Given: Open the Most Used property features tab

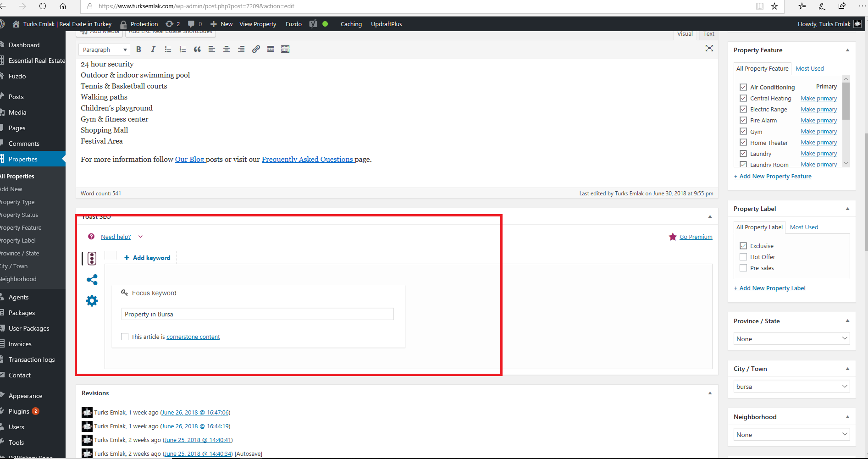Looking at the screenshot, I should (810, 68).
